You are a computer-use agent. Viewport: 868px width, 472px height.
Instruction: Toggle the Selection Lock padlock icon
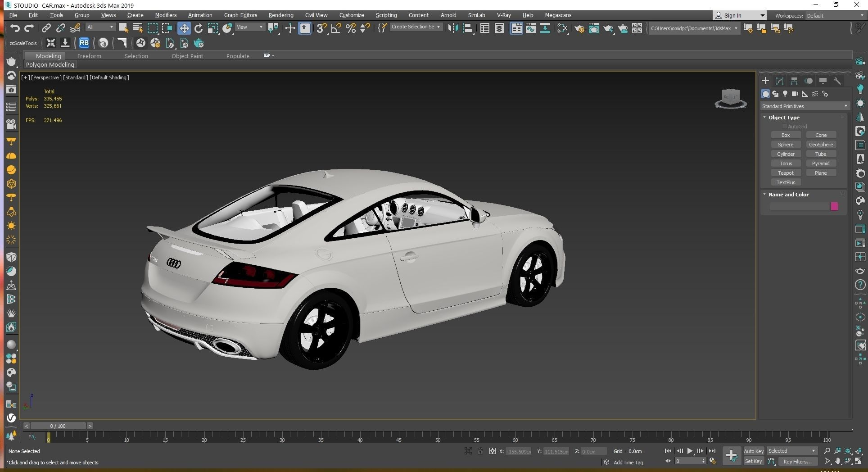480,451
